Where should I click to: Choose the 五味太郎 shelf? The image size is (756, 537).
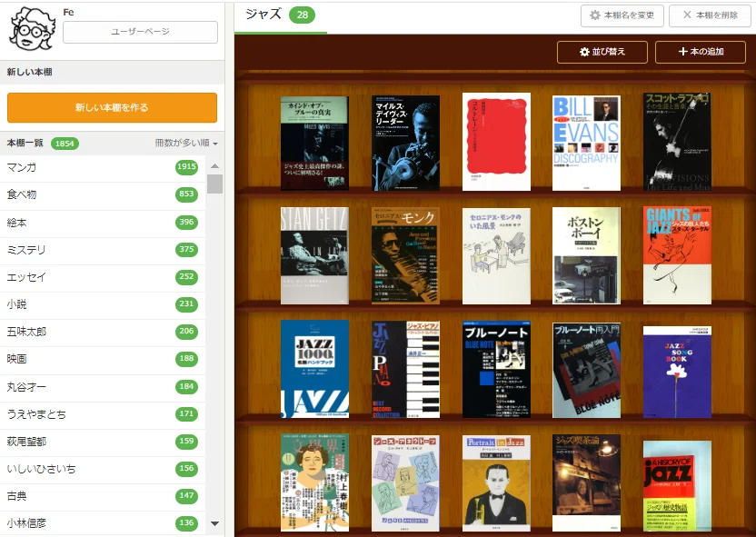coord(103,332)
